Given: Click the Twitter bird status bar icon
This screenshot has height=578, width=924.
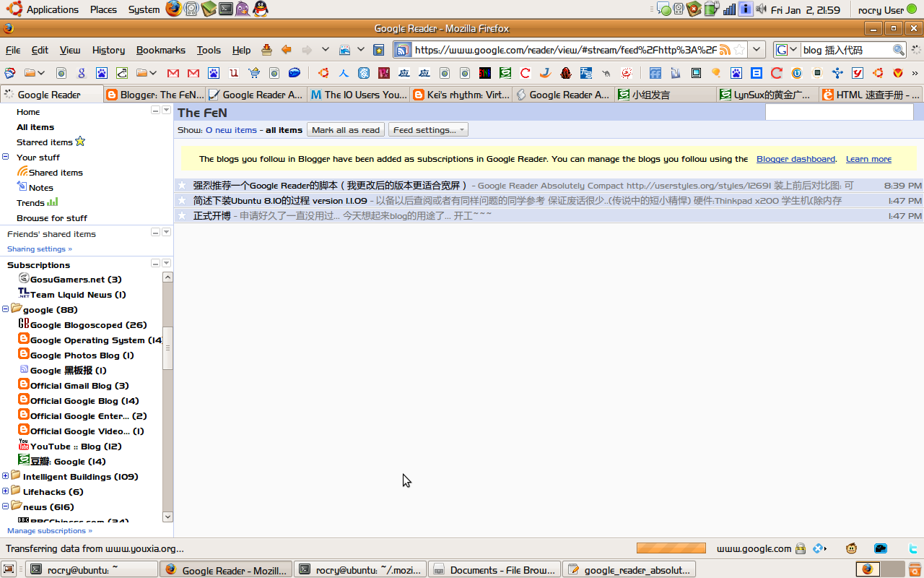Looking at the screenshot, I should coord(912,548).
